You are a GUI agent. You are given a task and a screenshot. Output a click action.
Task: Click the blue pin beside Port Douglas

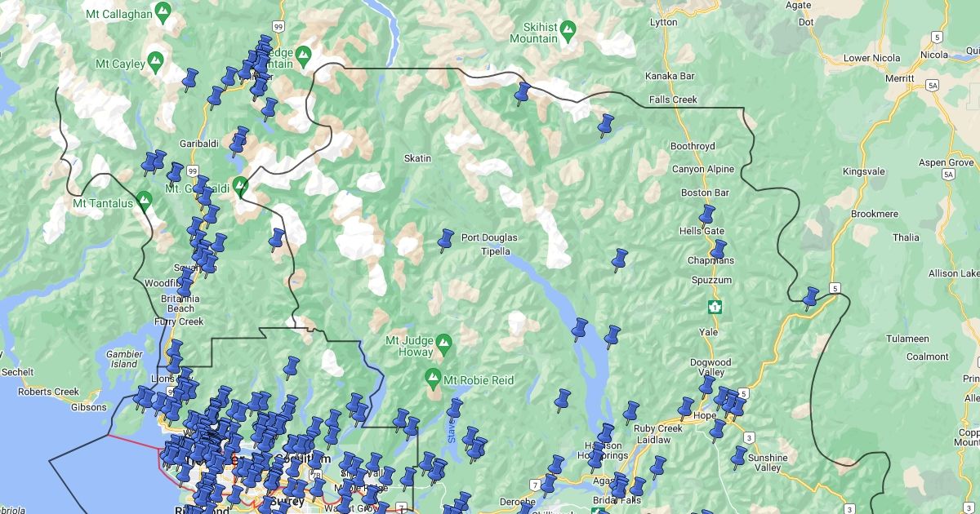point(445,240)
